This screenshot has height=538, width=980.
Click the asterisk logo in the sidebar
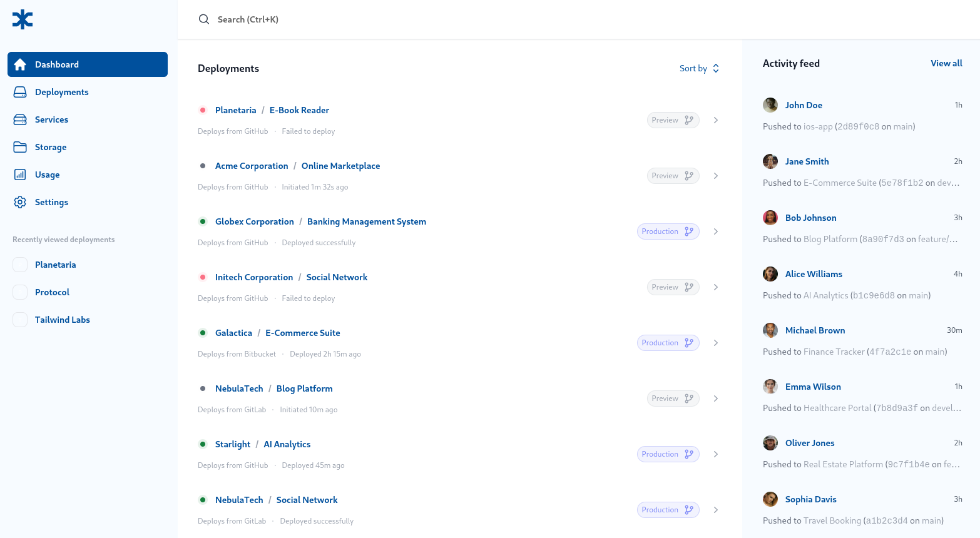23,19
